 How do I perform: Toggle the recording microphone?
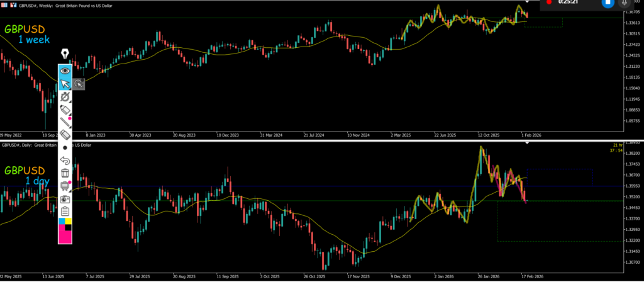click(624, 3)
